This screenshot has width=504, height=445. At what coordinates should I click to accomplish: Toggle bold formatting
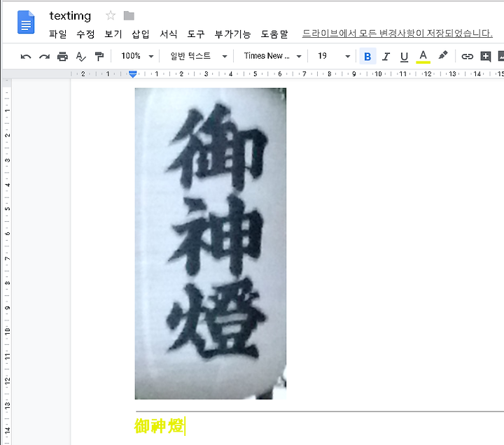click(x=367, y=57)
